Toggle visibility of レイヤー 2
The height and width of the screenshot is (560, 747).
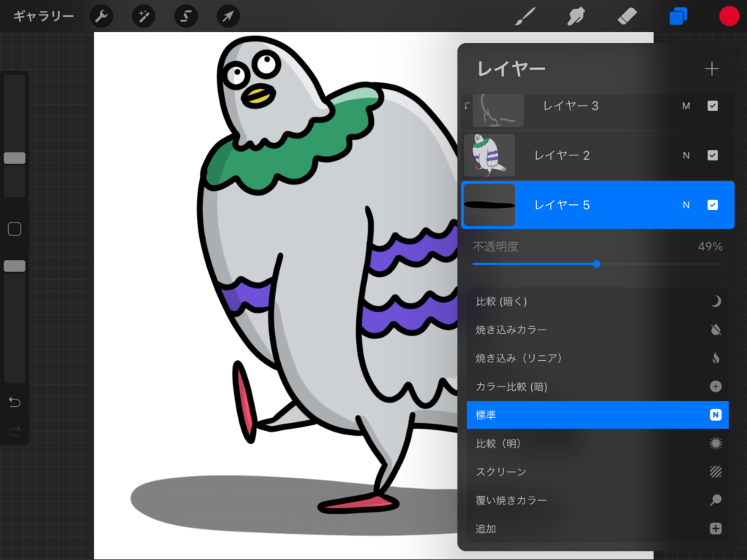point(713,155)
